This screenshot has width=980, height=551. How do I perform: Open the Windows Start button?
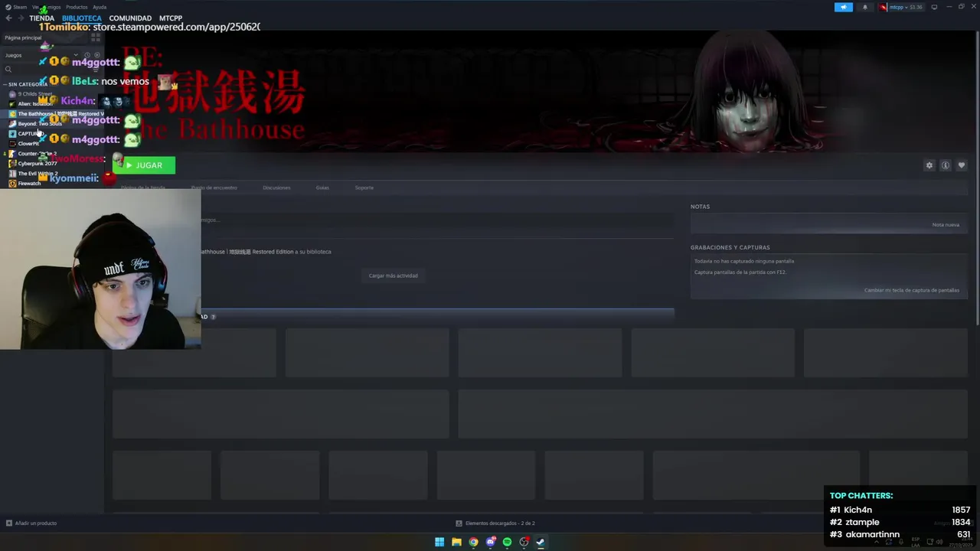[439, 542]
